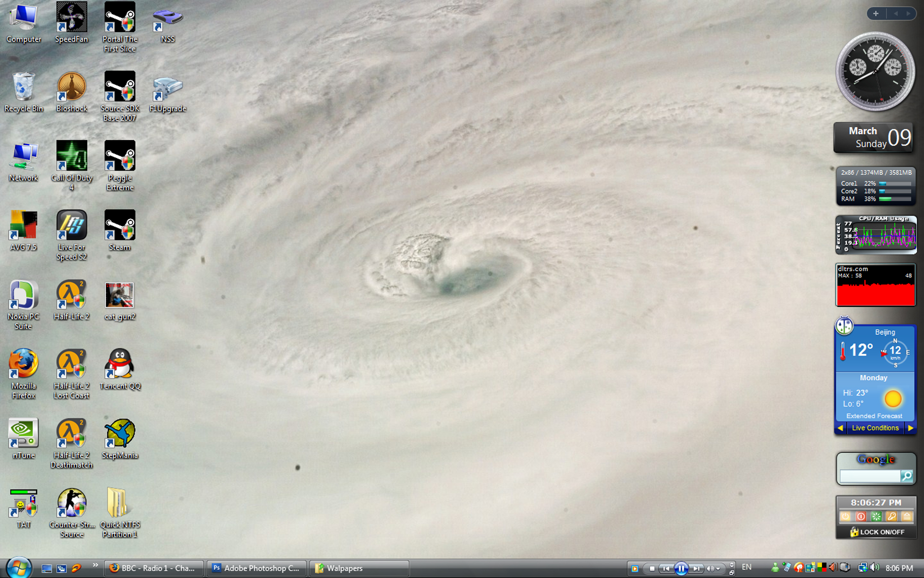Screen dimensions: 924x578
Task: Mute the system volume tray icon
Action: coord(875,568)
